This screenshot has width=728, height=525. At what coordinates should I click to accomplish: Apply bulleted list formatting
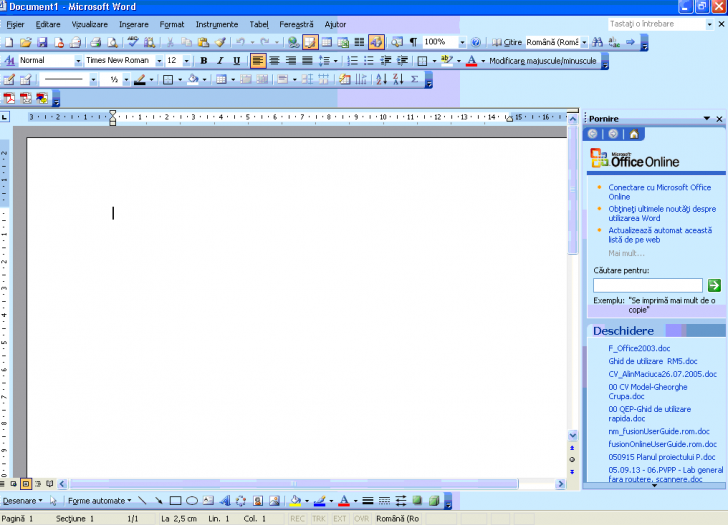(369, 61)
